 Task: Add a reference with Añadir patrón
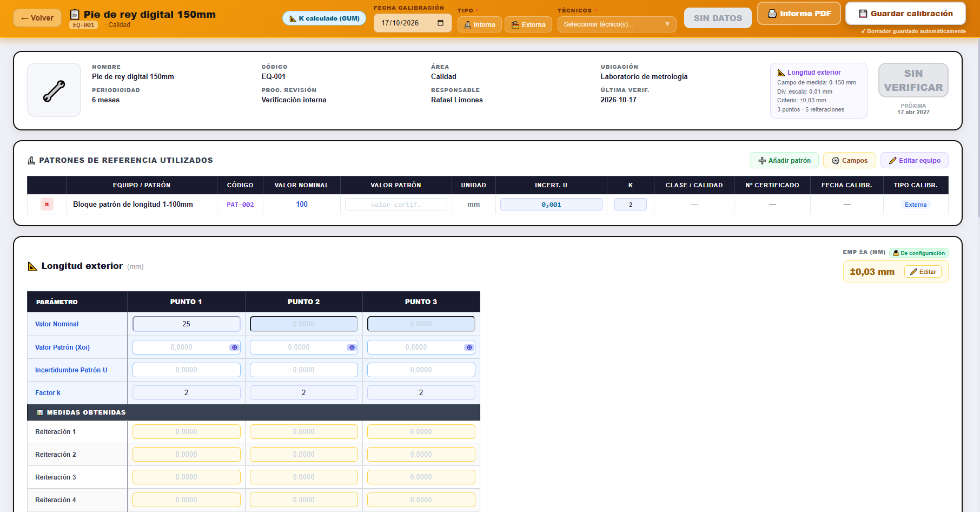[x=784, y=160]
